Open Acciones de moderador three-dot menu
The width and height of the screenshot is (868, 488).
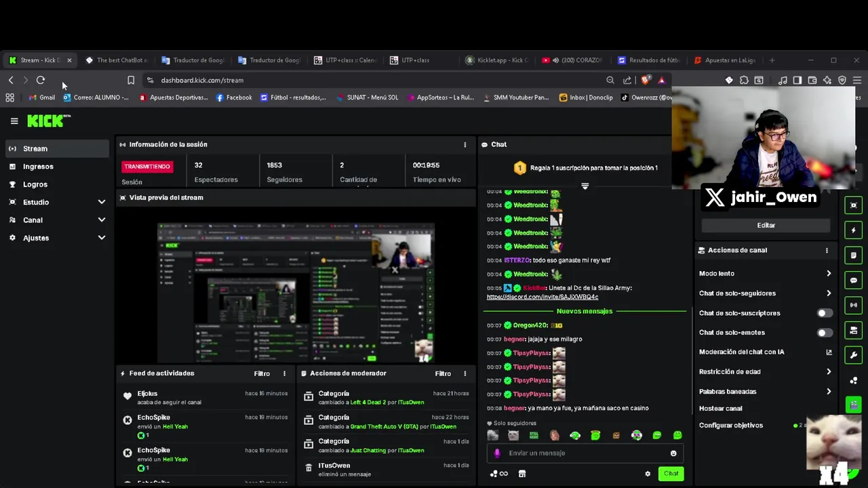coord(465,373)
